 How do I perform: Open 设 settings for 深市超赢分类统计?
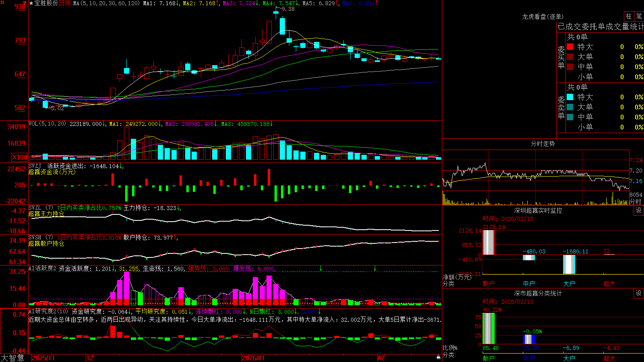[639, 293]
